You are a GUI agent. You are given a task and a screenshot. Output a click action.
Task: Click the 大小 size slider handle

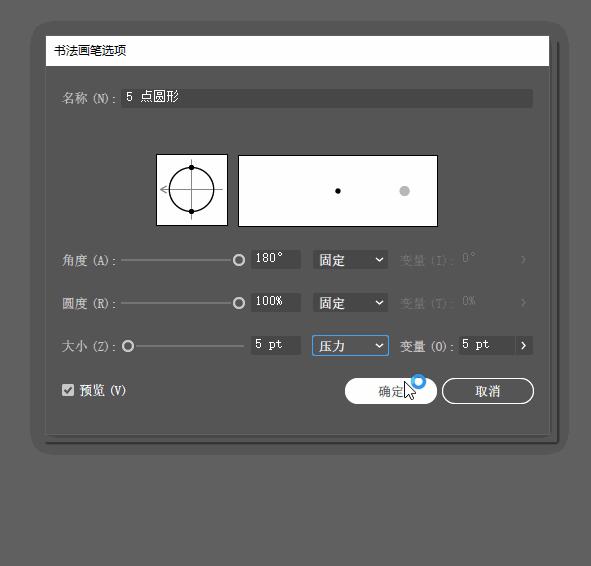128,346
